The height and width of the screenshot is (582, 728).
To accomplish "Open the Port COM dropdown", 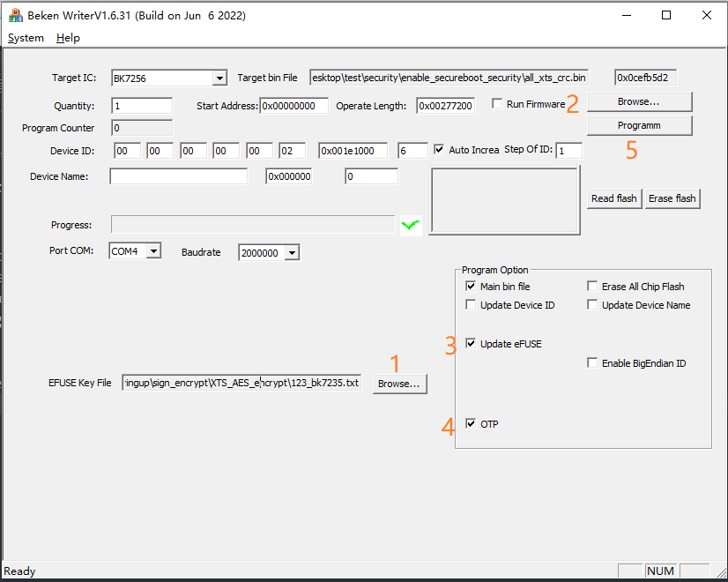I will coord(153,251).
